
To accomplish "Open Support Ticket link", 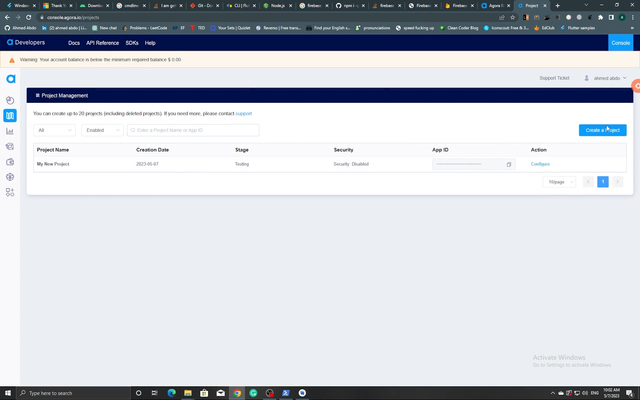I will coord(554,78).
